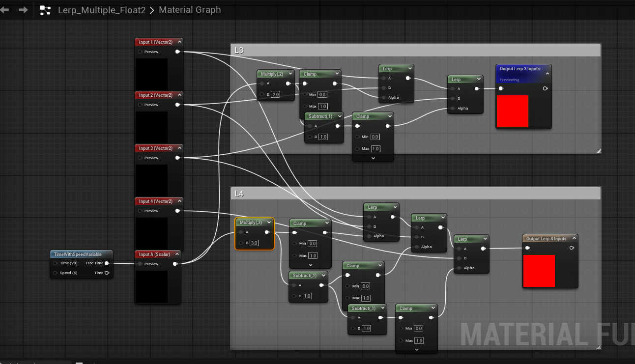Click Frac Time output pin on TimeWithSpeedVariable
The height and width of the screenshot is (364, 635).
tap(107, 263)
